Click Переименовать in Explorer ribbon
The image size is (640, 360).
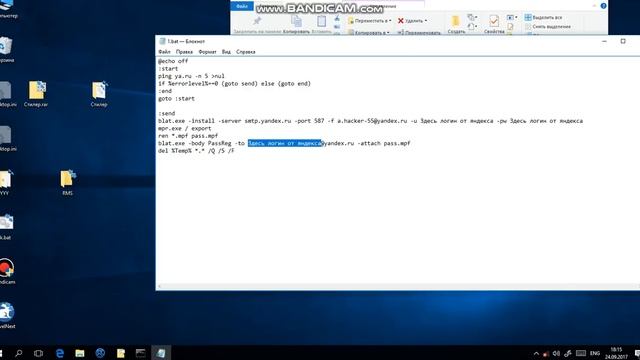pos(419,32)
